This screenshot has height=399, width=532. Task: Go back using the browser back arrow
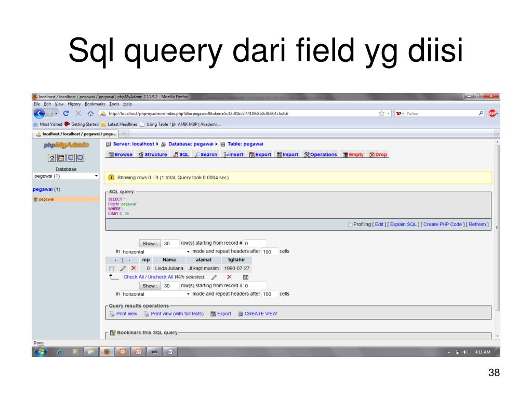click(39, 113)
